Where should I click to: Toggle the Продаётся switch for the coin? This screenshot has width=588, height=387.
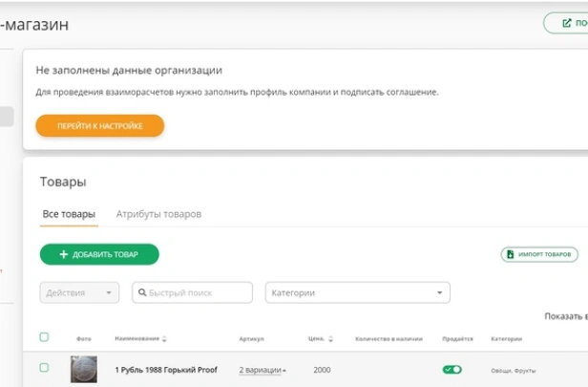pos(451,370)
